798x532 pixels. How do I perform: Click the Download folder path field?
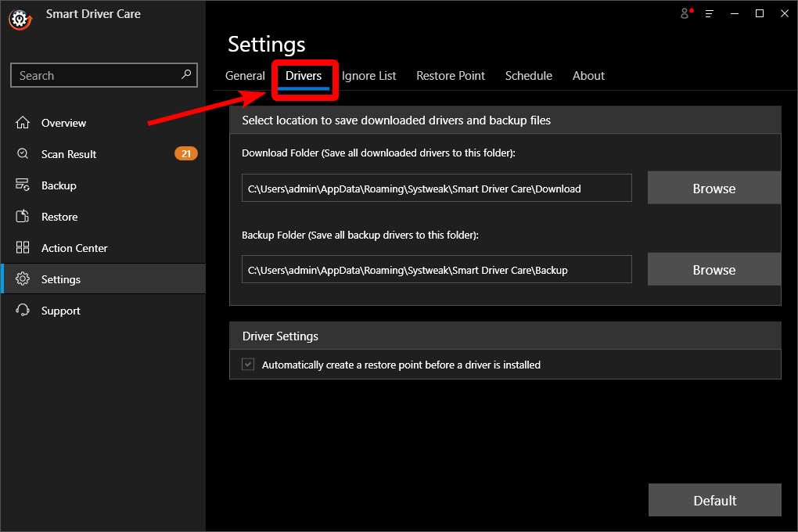tap(437, 188)
